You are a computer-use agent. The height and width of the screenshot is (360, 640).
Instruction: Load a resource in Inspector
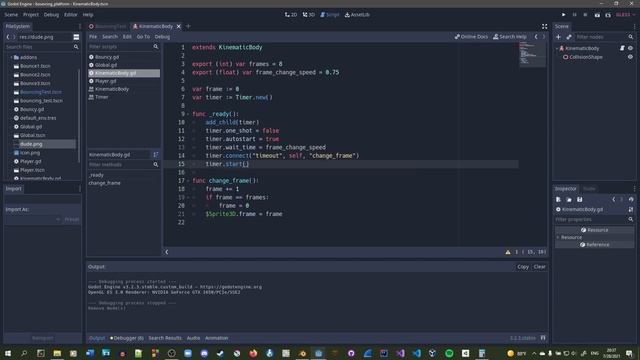(569, 200)
